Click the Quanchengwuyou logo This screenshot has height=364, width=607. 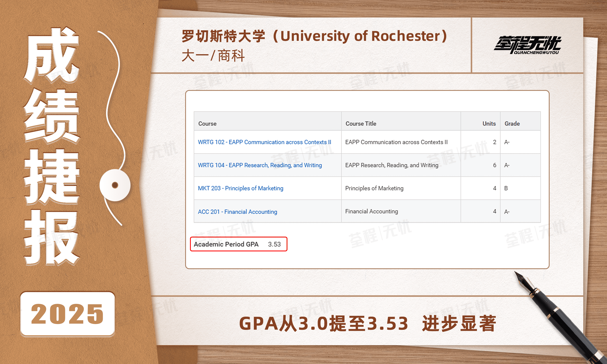pos(527,45)
